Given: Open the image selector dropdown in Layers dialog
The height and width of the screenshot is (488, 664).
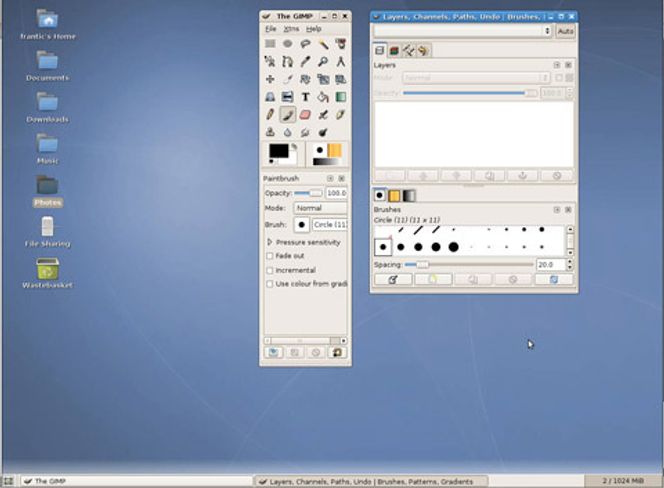Looking at the screenshot, I should [462, 31].
